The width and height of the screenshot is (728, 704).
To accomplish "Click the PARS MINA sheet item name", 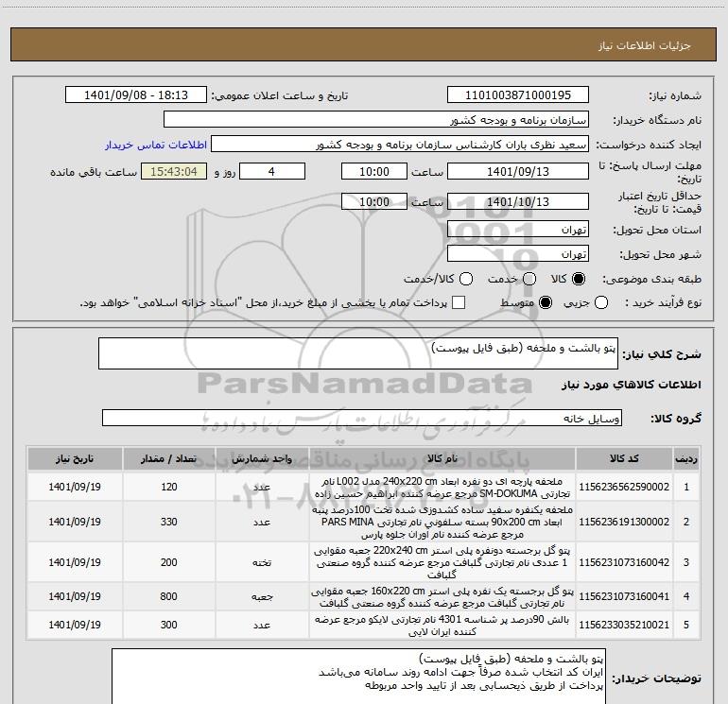I will tap(442, 522).
